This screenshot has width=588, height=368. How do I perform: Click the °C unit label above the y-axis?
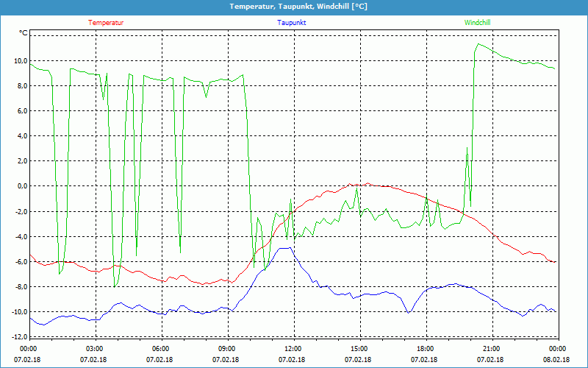23,33
